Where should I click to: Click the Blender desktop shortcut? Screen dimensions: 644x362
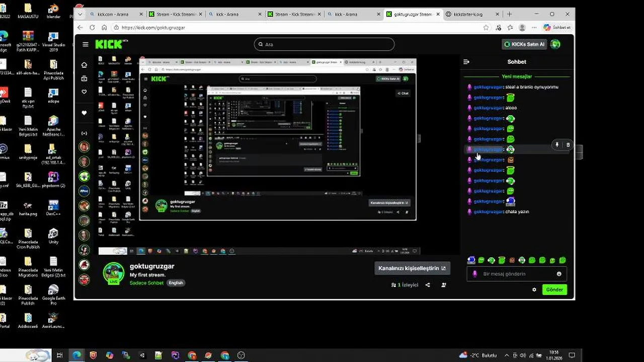coord(53,11)
